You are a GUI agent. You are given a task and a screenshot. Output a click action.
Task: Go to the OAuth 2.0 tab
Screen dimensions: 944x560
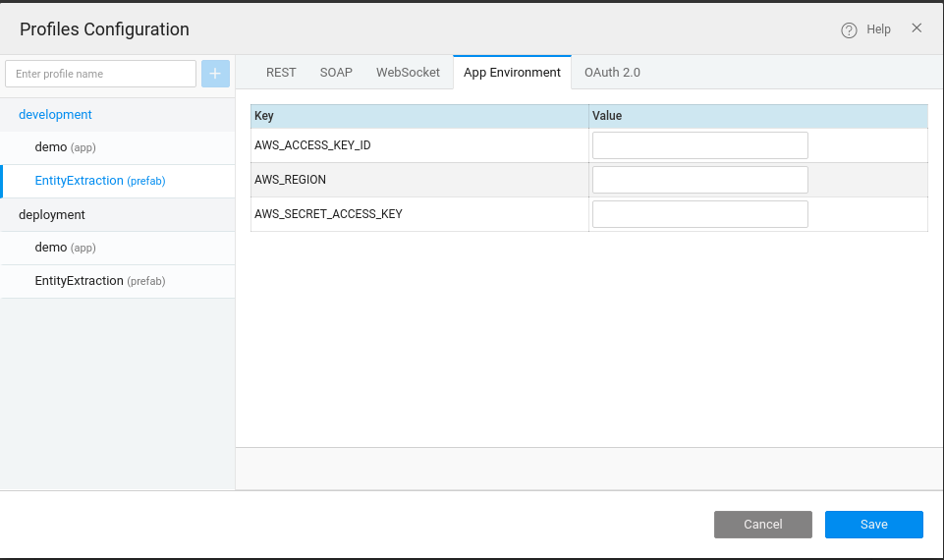[x=612, y=73]
